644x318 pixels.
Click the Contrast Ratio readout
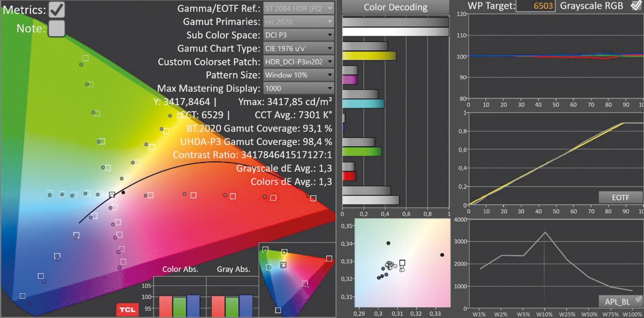click(x=252, y=155)
